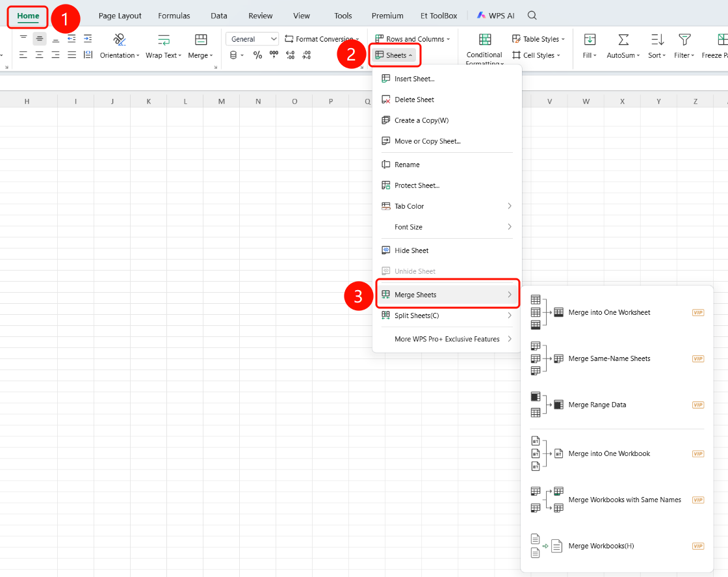Collapse the Sheets dropdown button
This screenshot has height=577, width=728.
click(395, 55)
